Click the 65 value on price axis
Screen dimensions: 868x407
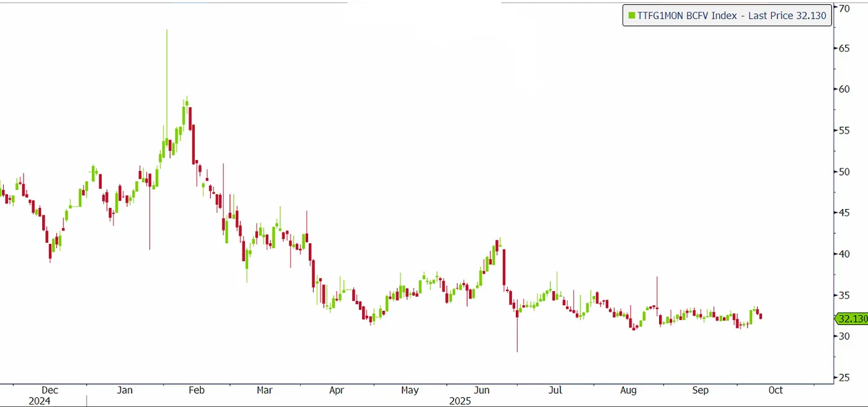(x=844, y=48)
